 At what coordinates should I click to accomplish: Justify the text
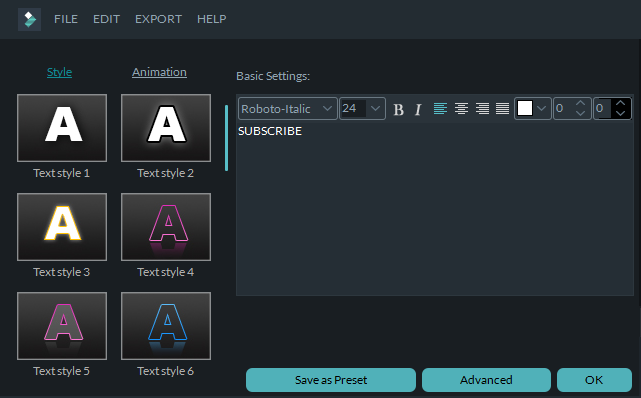(502, 109)
